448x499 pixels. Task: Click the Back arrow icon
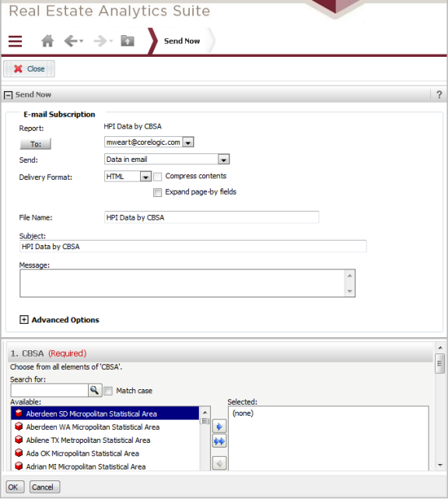click(x=71, y=41)
